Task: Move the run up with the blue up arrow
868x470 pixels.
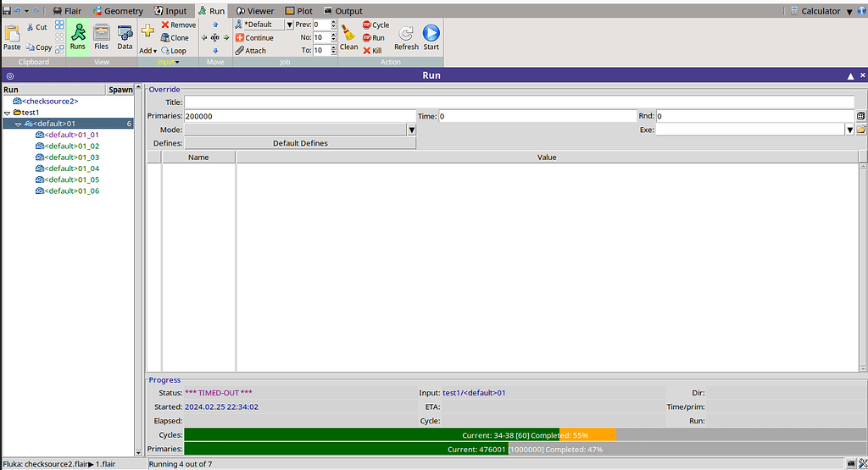Action: click(215, 25)
